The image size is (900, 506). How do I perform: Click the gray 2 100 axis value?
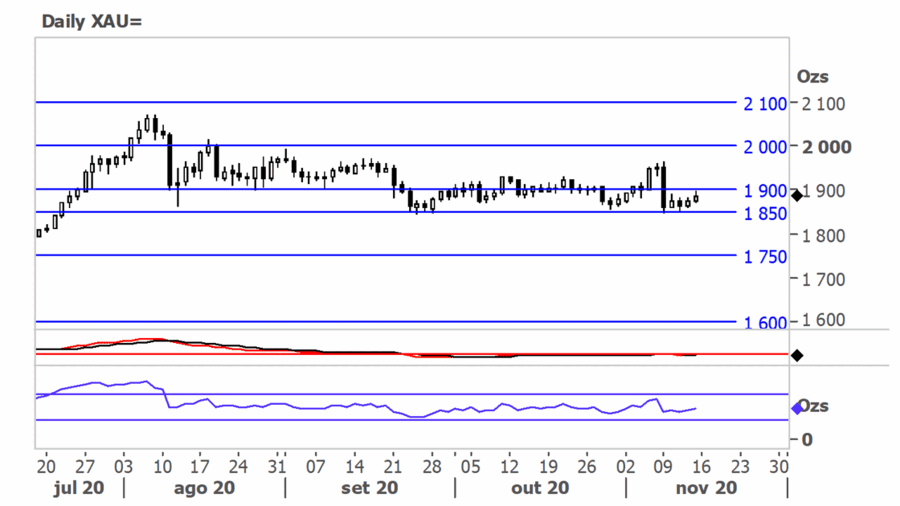pyautogui.click(x=823, y=104)
